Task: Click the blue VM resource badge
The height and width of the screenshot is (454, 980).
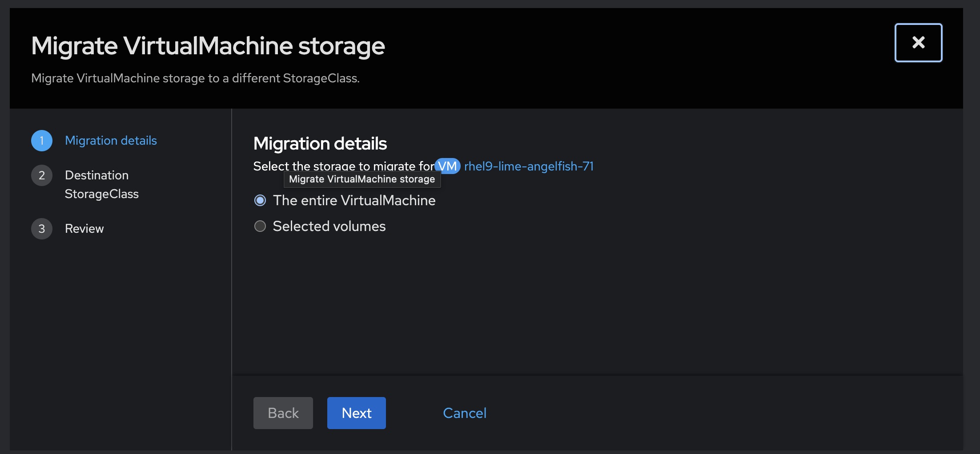Action: pyautogui.click(x=447, y=166)
